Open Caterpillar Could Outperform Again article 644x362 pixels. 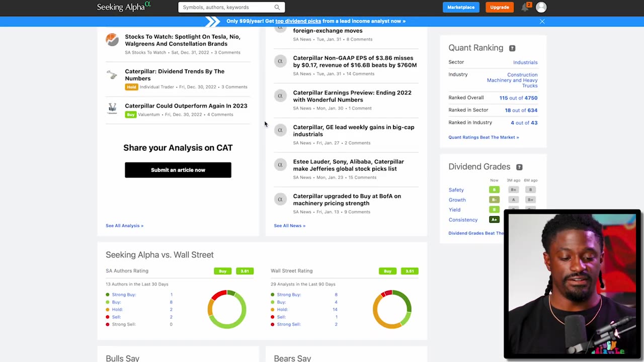(186, 106)
